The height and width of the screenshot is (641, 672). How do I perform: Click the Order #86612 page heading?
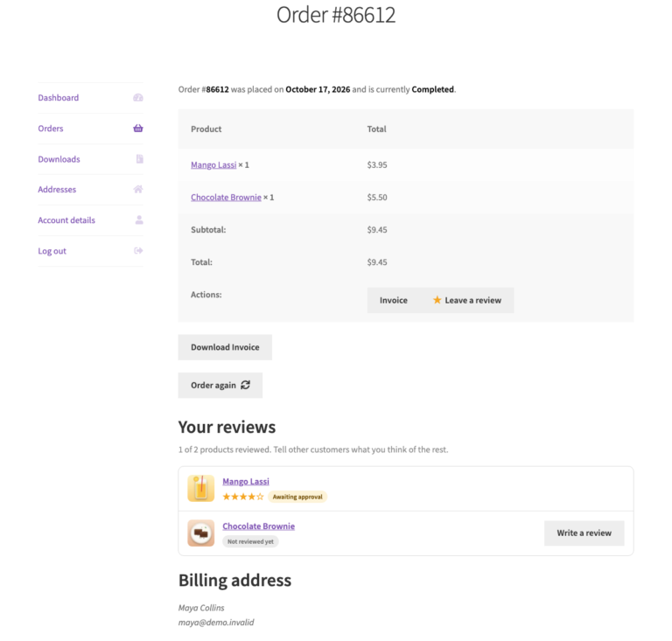[x=336, y=15]
